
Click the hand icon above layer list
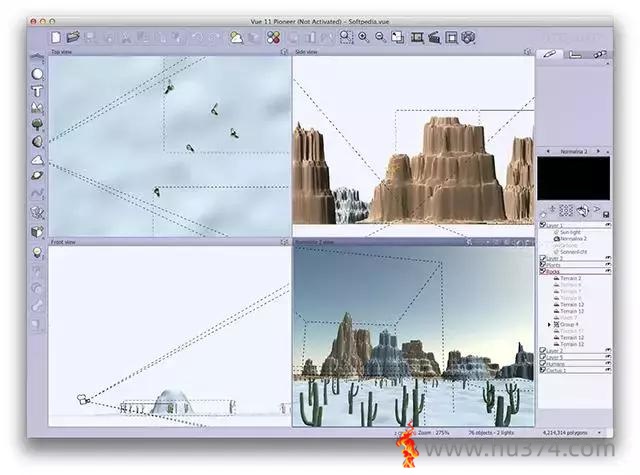pyautogui.click(x=582, y=211)
